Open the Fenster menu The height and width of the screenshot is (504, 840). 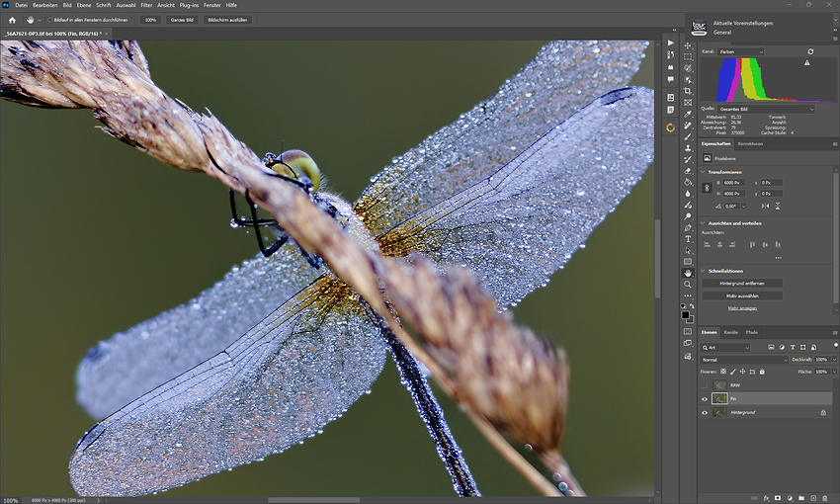tap(212, 5)
